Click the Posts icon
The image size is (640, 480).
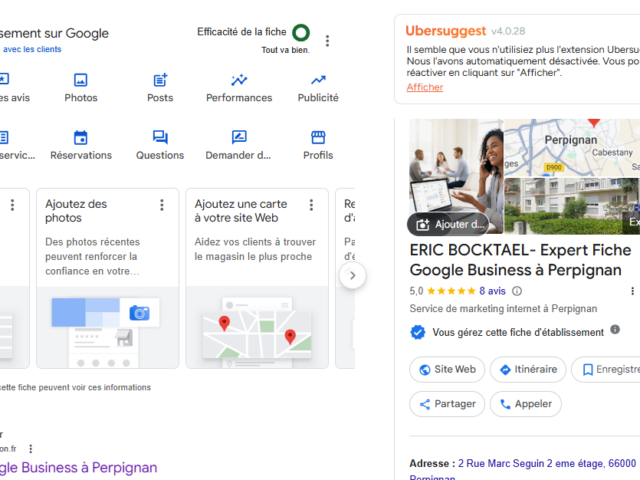[160, 81]
